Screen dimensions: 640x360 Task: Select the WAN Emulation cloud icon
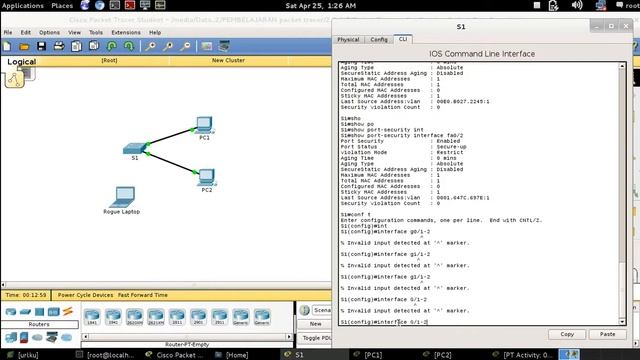37,338
